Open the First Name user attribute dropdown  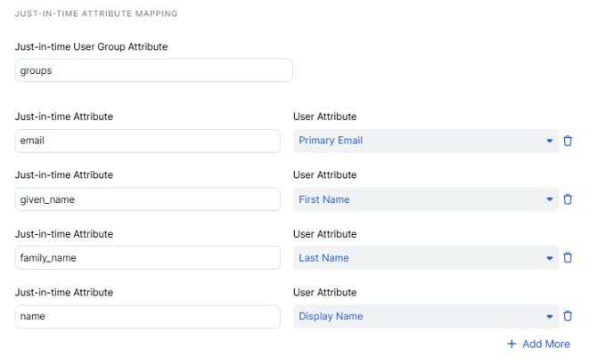[x=426, y=199]
